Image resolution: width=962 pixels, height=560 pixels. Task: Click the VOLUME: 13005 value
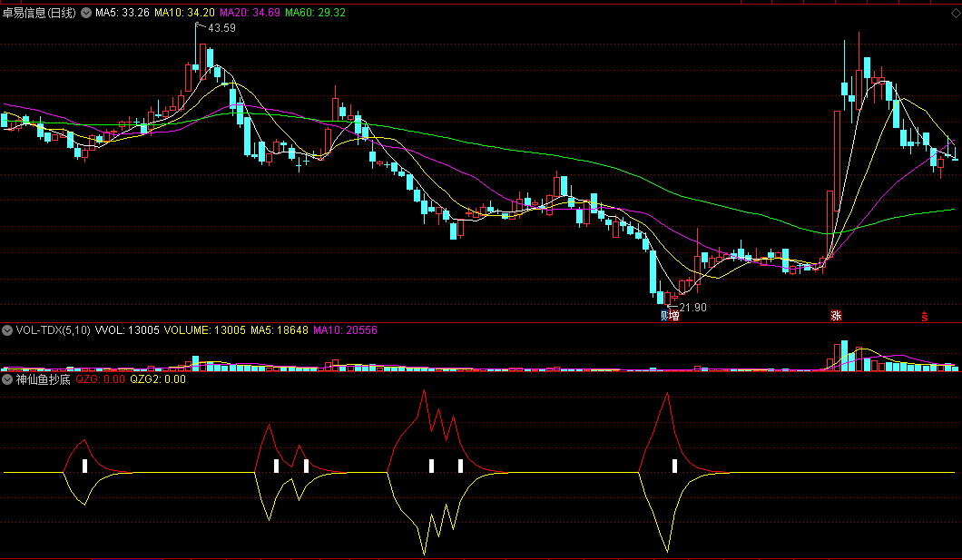pyautogui.click(x=205, y=330)
